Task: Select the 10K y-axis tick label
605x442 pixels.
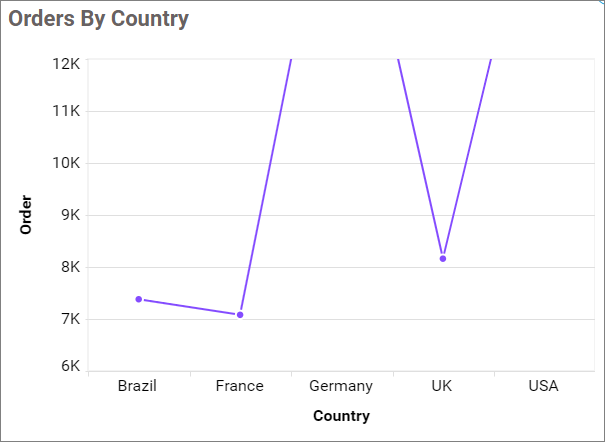Action: [x=65, y=163]
